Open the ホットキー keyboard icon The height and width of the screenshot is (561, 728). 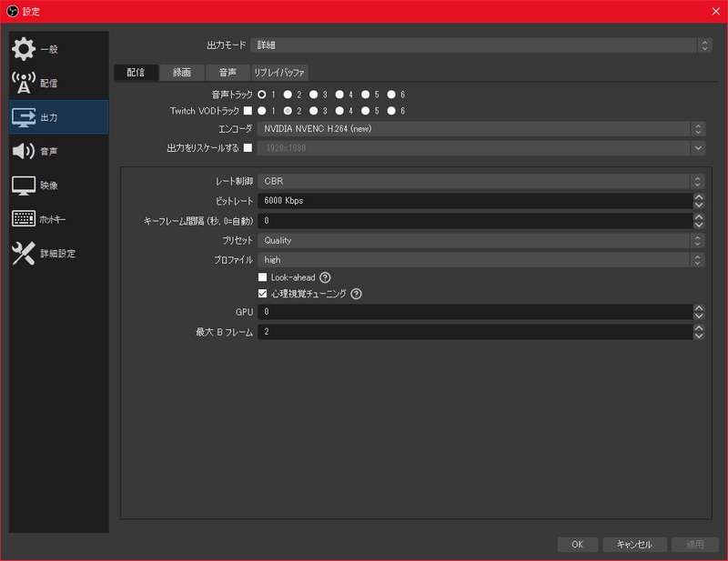tap(24, 218)
